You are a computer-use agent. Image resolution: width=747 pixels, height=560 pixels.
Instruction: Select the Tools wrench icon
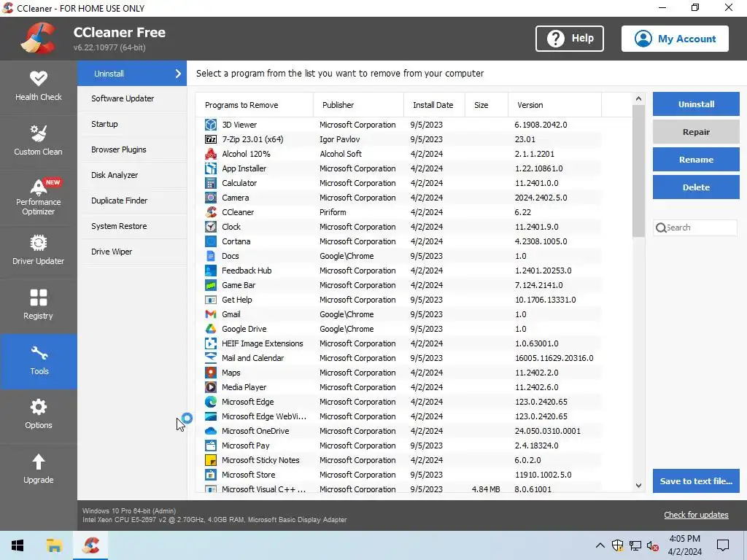tap(39, 354)
